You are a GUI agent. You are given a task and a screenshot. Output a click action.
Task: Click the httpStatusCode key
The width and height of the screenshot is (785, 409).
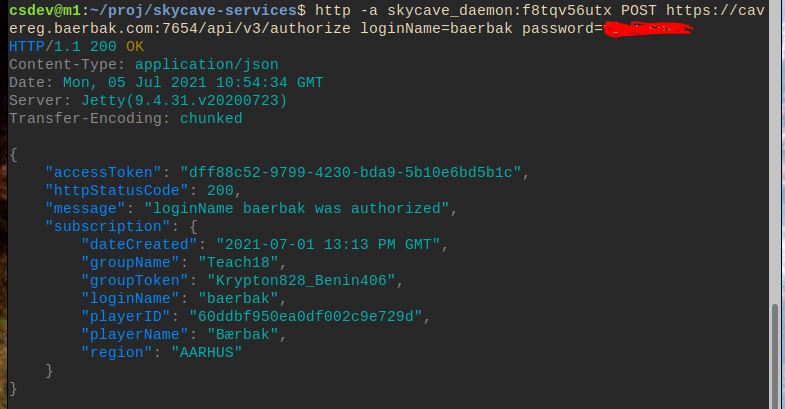117,190
